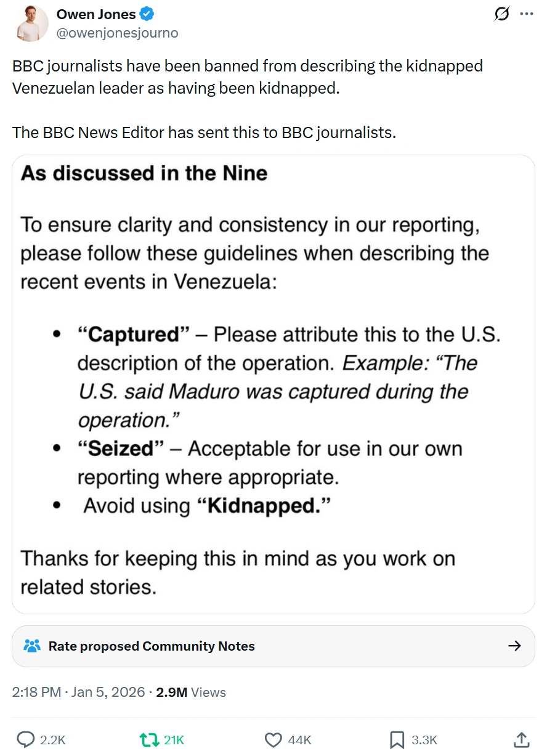Click the reply speech bubble icon
547x756 pixels.
[25, 739]
